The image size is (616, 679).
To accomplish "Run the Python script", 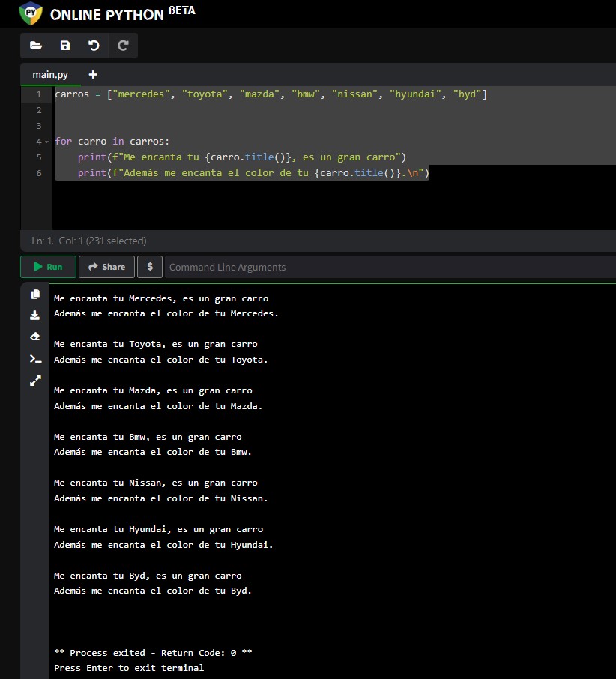I will coord(48,267).
